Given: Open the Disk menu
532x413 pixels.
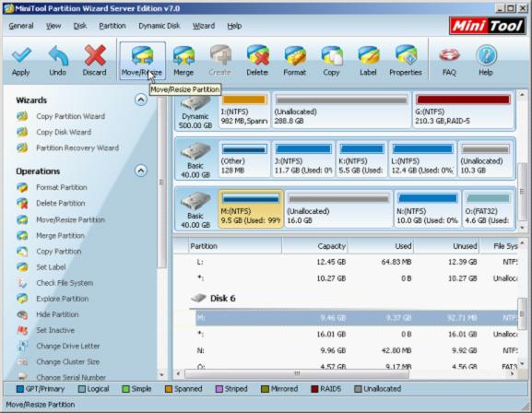Looking at the screenshot, I should click(x=80, y=26).
